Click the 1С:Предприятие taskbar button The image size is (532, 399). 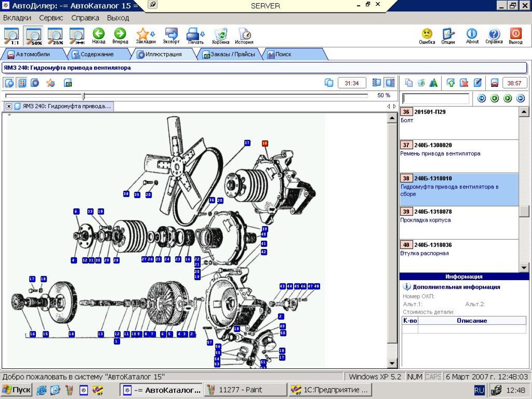click(330, 390)
